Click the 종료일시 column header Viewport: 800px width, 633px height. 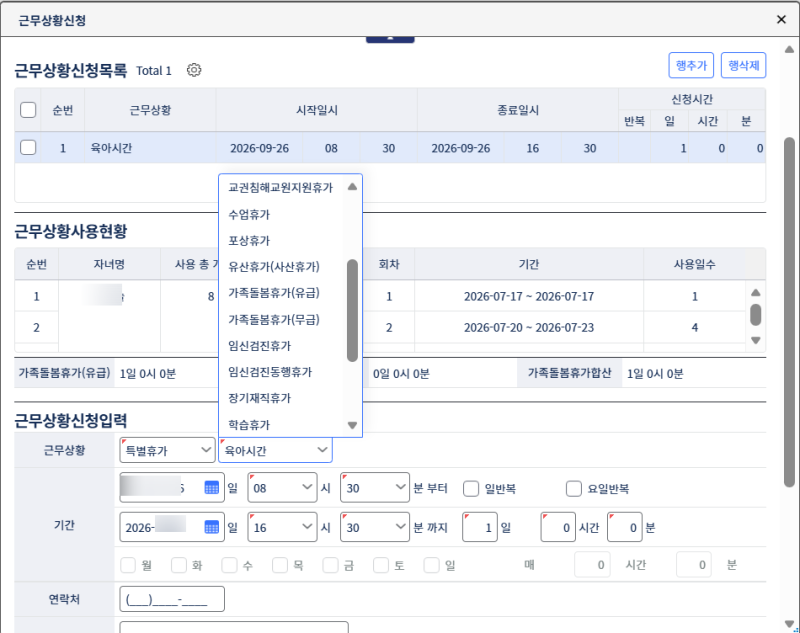pos(518,110)
